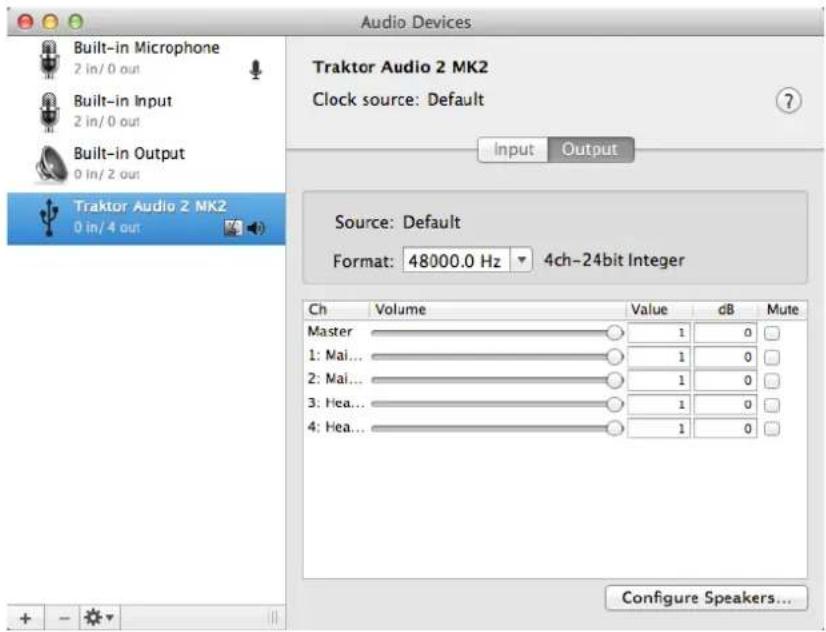This screenshot has width=826, height=632.
Task: Click the Volume column header
Action: [497, 310]
